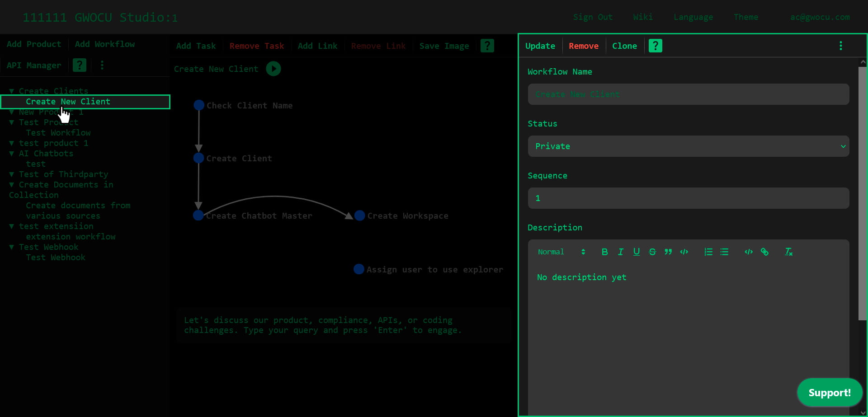Open the Theme menu
The image size is (868, 417).
[746, 17]
